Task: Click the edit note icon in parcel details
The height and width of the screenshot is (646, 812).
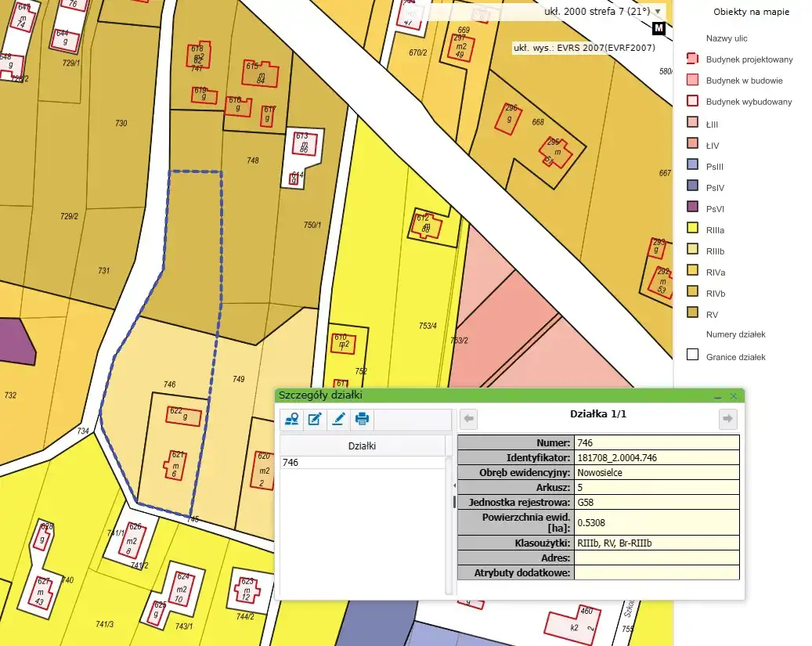Action: click(315, 419)
